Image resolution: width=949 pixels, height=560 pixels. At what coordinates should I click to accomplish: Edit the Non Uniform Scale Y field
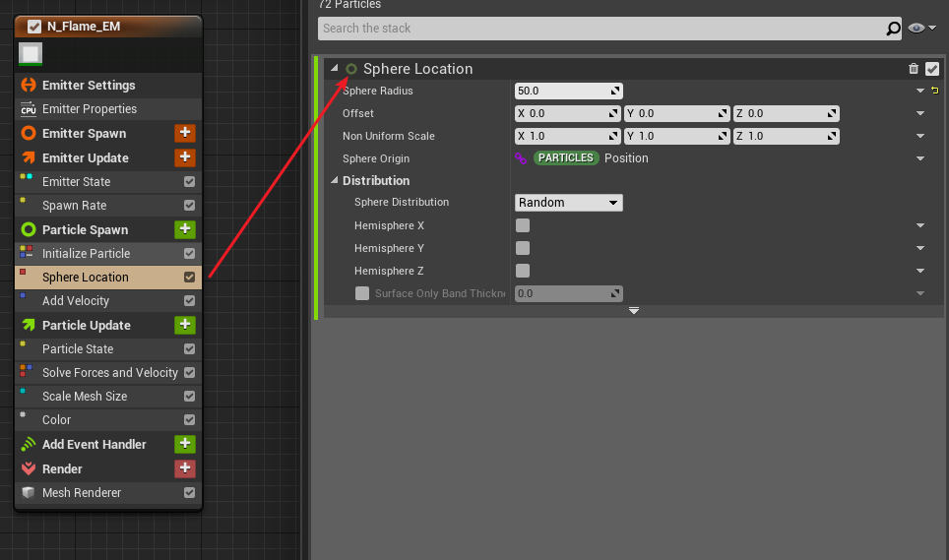pyautogui.click(x=676, y=136)
